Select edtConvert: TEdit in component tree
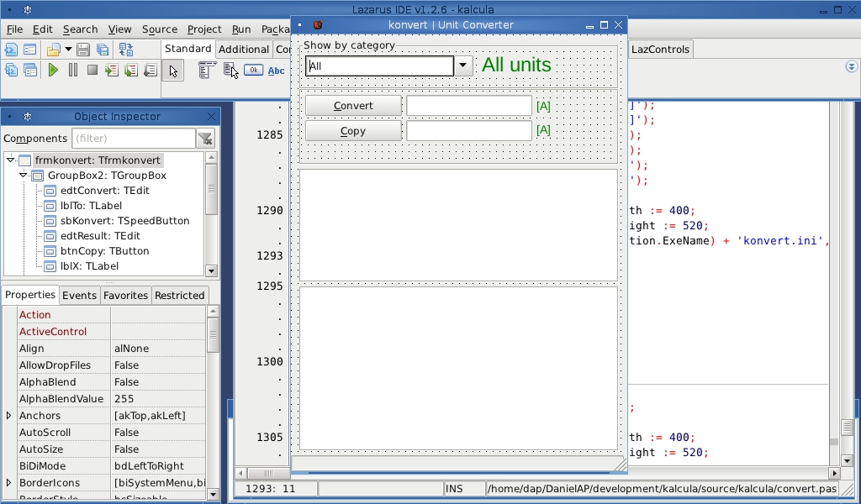 105,191
